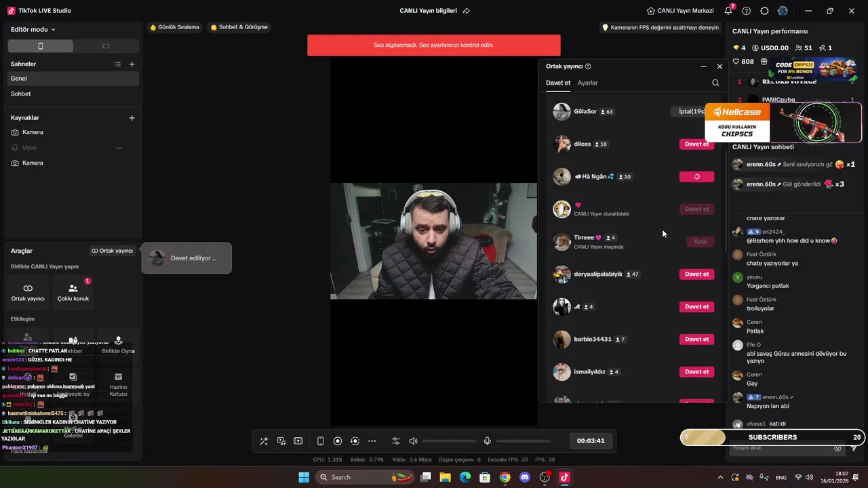Click the camera FPS tip message
The image size is (868, 488).
tap(660, 28)
